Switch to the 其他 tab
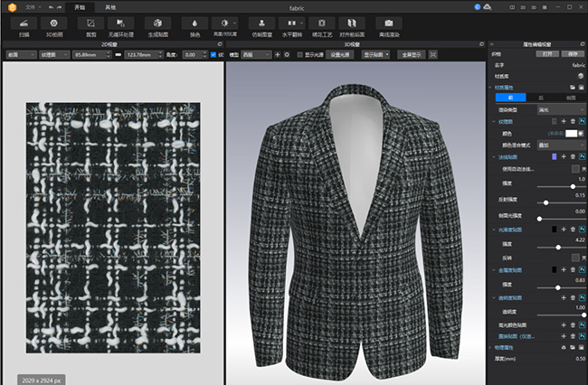The image size is (588, 385). (110, 6)
